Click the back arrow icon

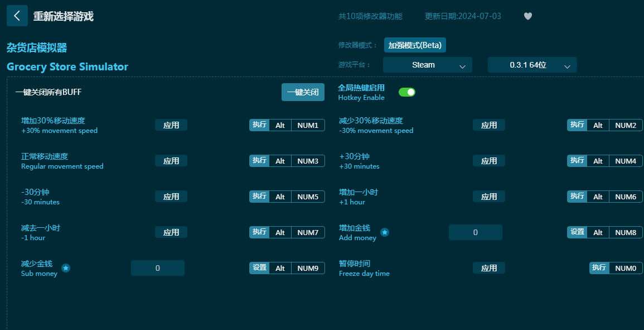[17, 16]
